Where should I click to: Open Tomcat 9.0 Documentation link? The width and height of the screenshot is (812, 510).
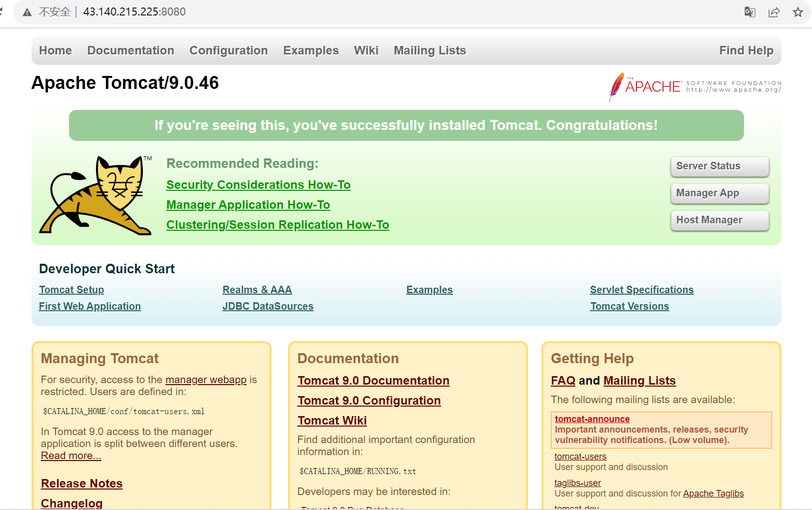point(373,381)
